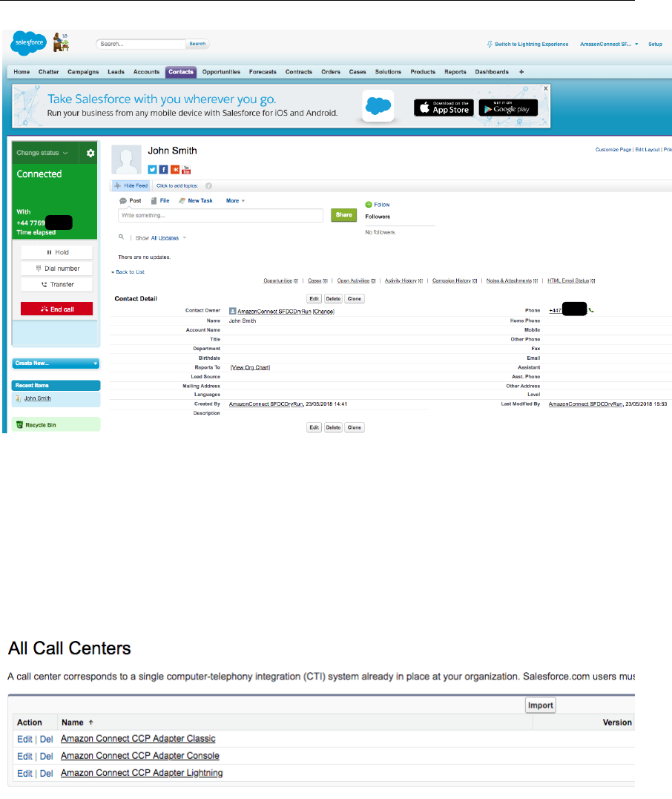Close the mobile app banner

[x=546, y=88]
